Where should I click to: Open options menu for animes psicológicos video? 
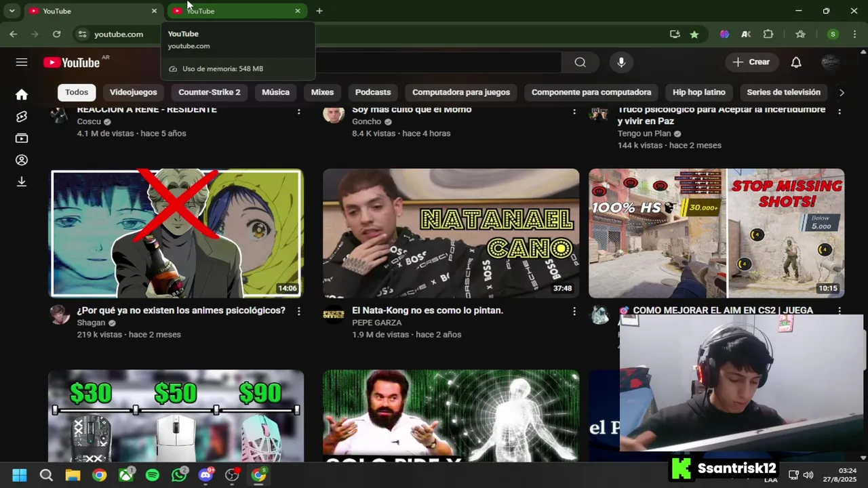coord(298,311)
